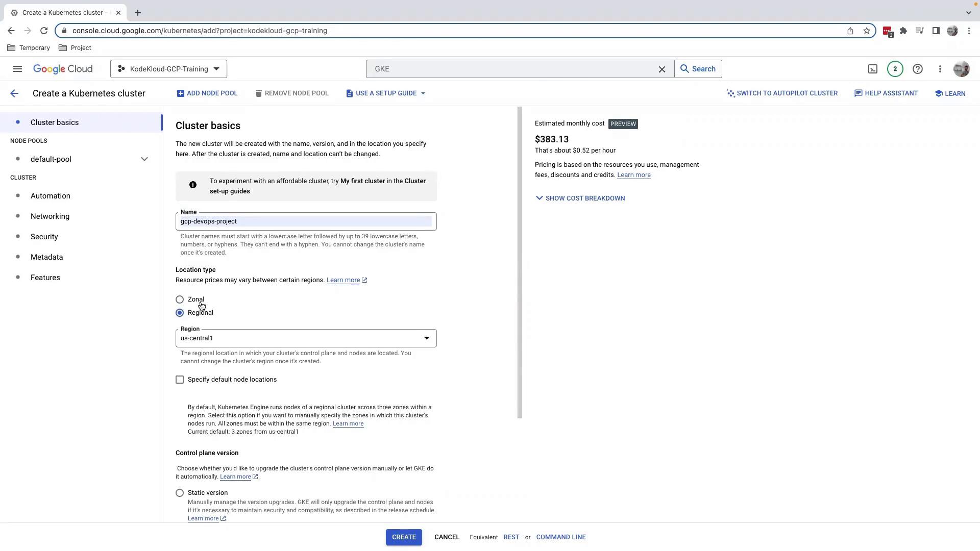The image size is (980, 551).
Task: Click the help question mark icon
Action: coord(917,69)
